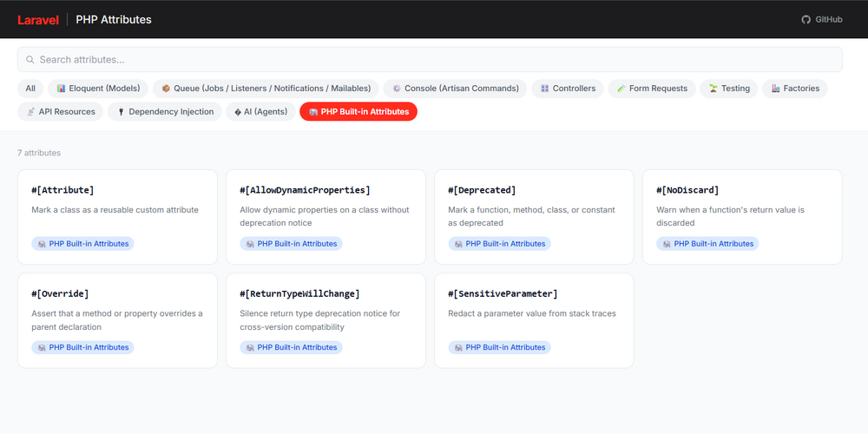Click the active PHP Built-in Attributes filter
868x434 pixels.
click(358, 112)
